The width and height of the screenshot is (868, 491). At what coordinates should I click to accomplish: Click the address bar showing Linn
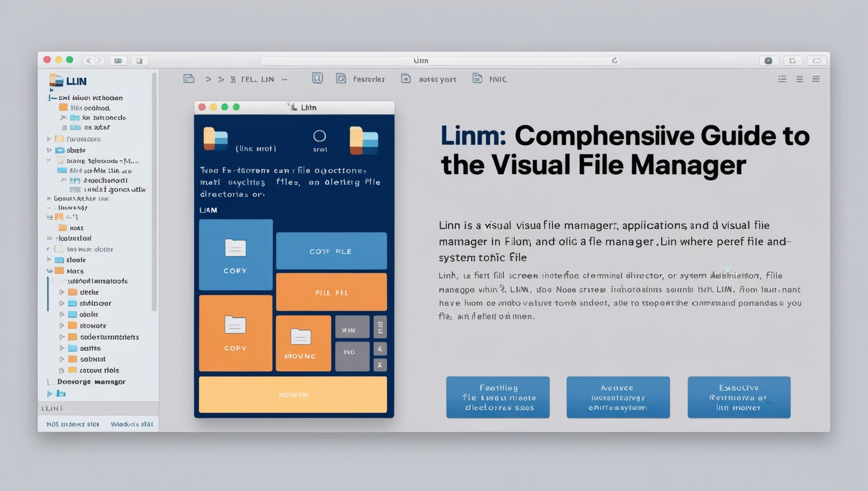tap(440, 60)
